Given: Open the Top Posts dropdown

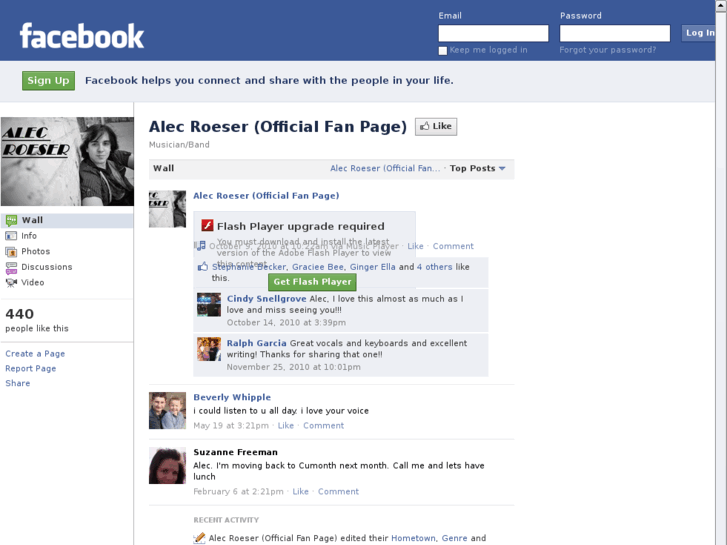Looking at the screenshot, I should (x=478, y=168).
